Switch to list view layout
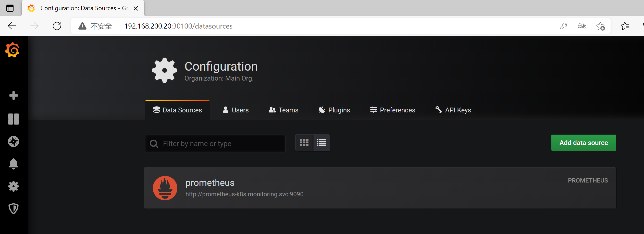The width and height of the screenshot is (644, 234). 321,143
